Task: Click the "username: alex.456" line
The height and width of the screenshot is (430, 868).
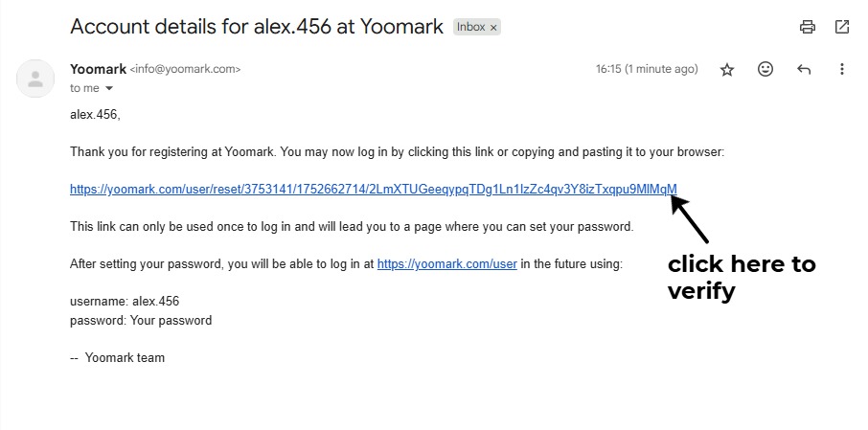Action: click(x=125, y=301)
